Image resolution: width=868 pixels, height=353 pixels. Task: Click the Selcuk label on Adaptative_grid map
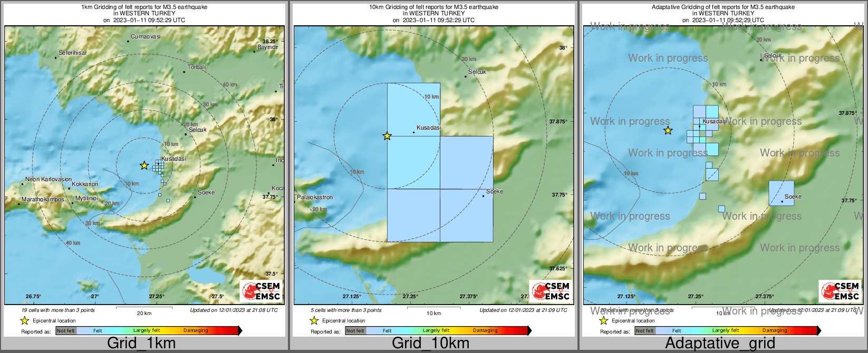[773, 55]
